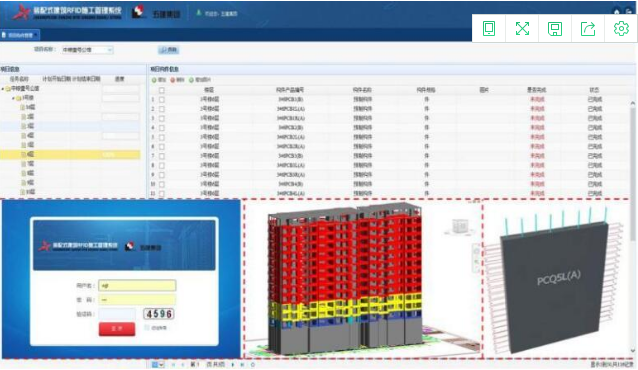This screenshot has width=638, height=370.
Task: Select the project management tab below the logo
Action: pos(20,35)
